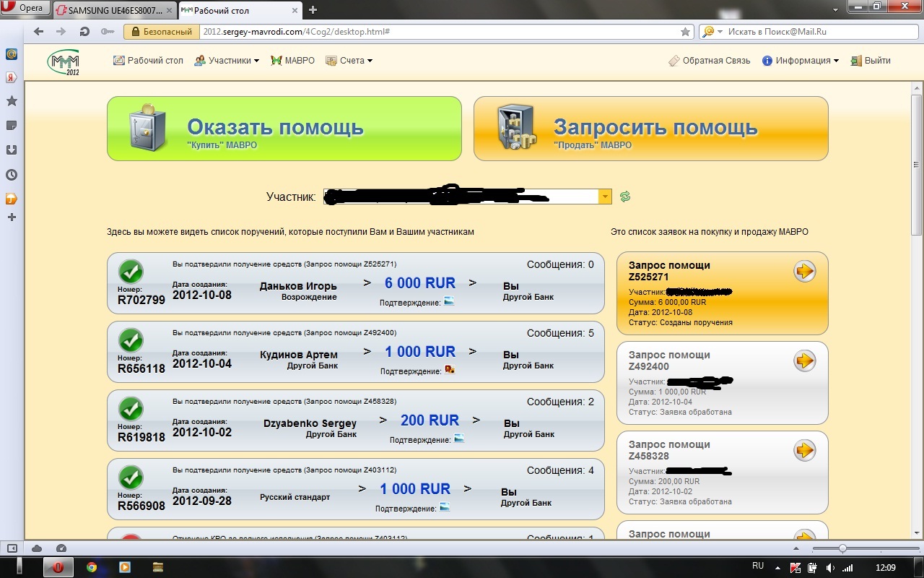Open the Downloads panel in sidebar

[x=12, y=150]
